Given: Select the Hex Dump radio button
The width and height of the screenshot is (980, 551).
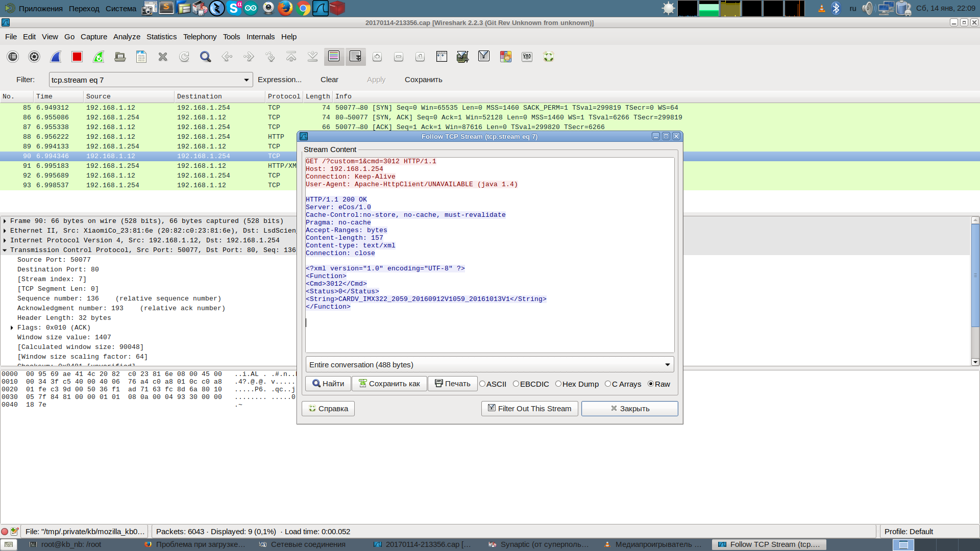Looking at the screenshot, I should click(558, 384).
